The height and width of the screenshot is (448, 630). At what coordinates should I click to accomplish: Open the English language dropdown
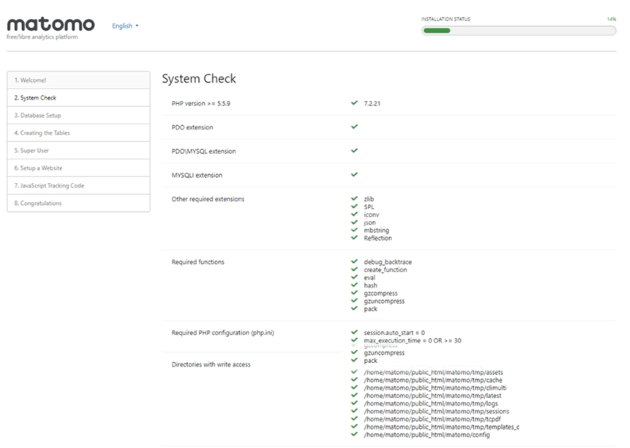pyautogui.click(x=125, y=26)
